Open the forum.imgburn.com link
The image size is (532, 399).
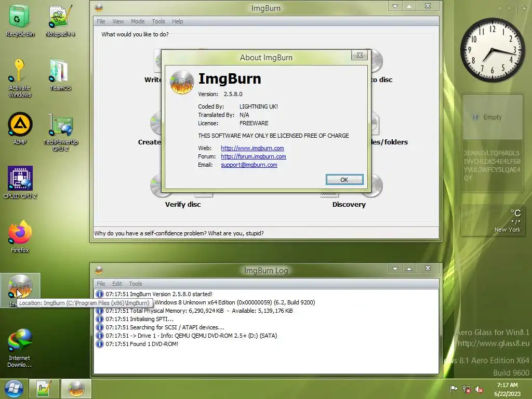pyautogui.click(x=254, y=156)
